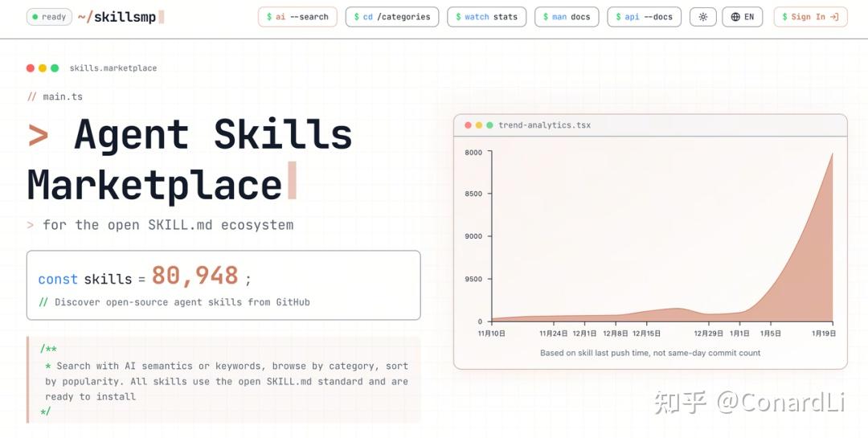
Task: Click the Agent Skills Marketplace heading
Action: tap(190, 160)
